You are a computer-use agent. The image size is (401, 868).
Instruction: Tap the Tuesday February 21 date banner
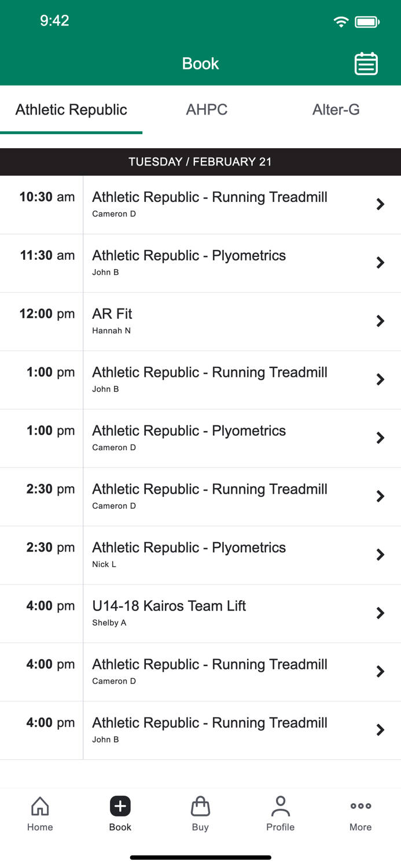(200, 162)
